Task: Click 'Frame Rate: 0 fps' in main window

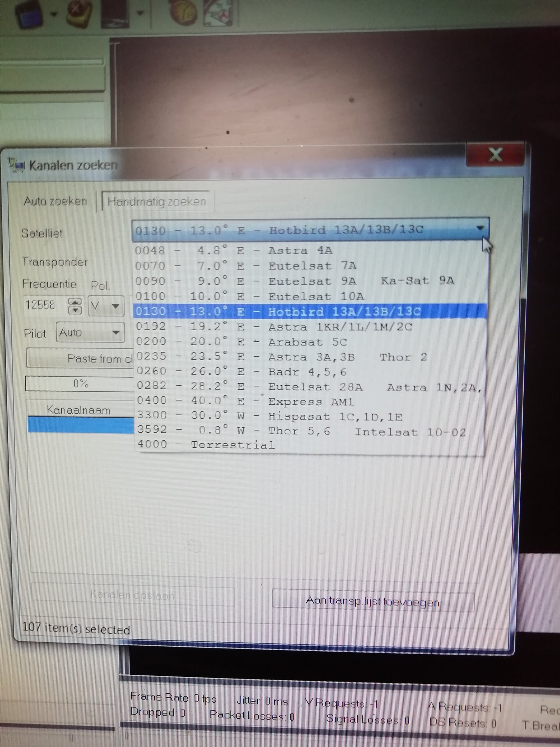Action: [174, 698]
